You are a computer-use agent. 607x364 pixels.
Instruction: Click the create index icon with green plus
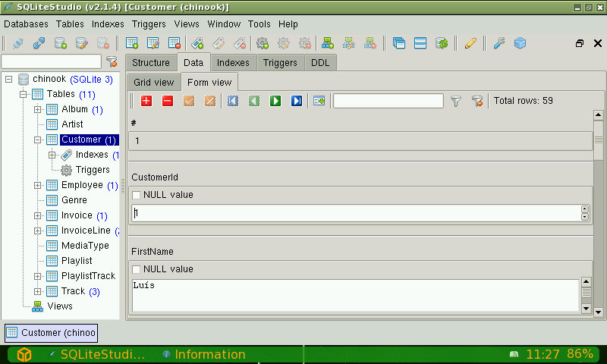pyautogui.click(x=197, y=43)
